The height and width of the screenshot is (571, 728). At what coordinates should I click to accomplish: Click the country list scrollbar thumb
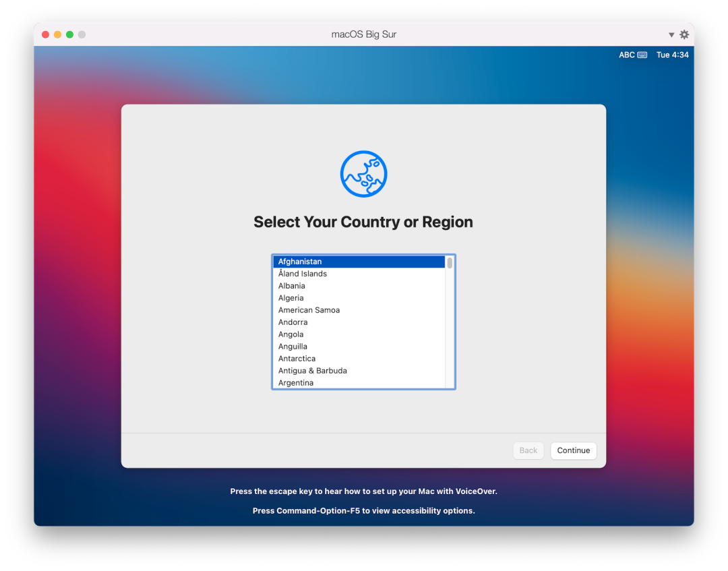(x=450, y=263)
